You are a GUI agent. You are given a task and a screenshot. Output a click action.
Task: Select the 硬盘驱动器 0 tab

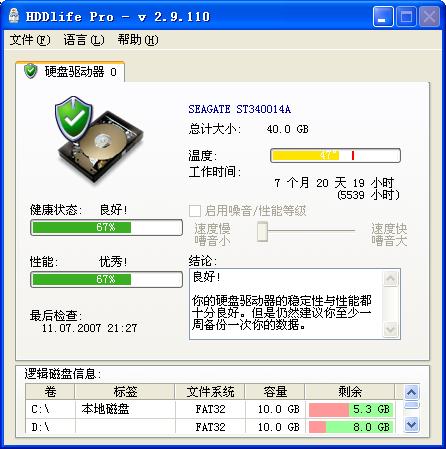70,71
